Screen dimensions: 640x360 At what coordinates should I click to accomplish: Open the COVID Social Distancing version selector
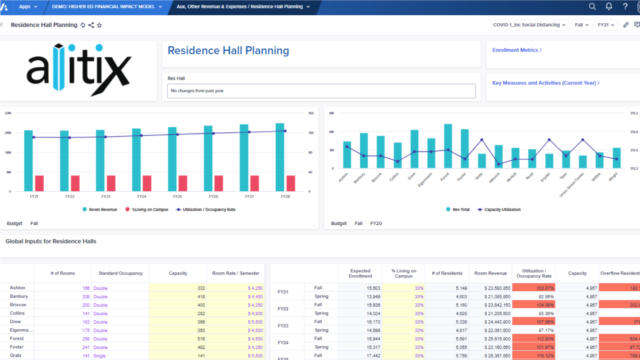coord(529,25)
